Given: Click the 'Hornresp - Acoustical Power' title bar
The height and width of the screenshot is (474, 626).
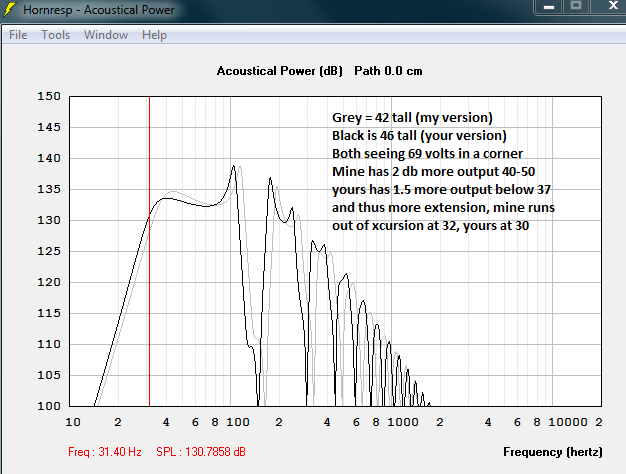Looking at the screenshot, I should click(x=99, y=10).
